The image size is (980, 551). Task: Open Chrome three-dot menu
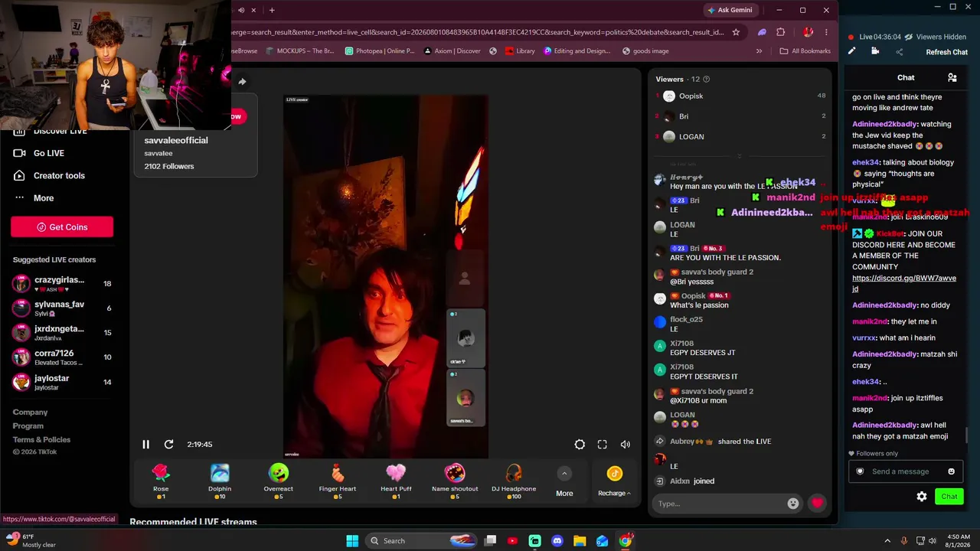(826, 32)
